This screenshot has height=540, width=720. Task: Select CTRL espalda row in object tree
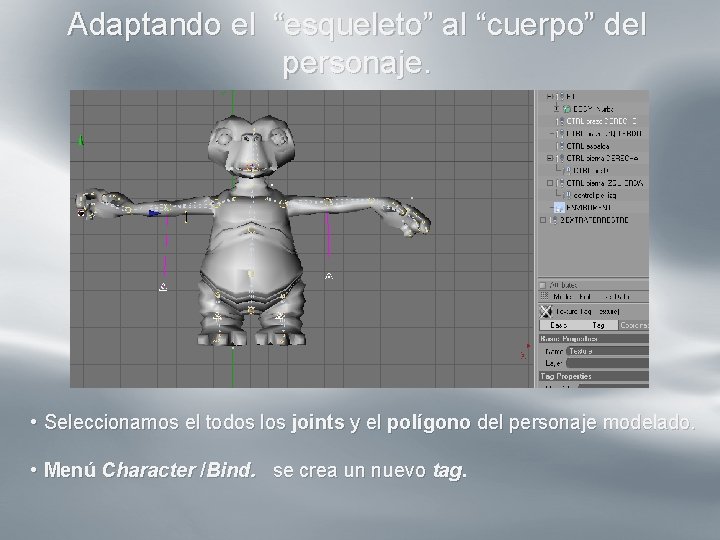tap(588, 146)
